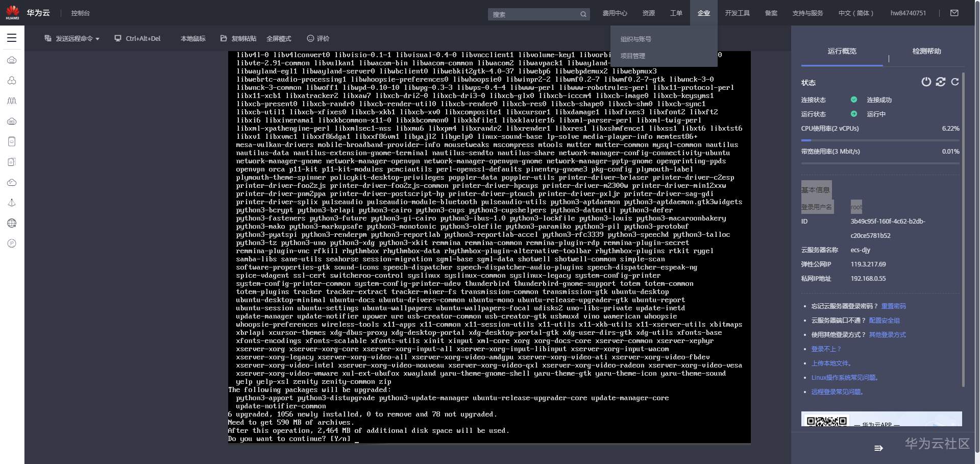
Task: Click the fourth sidebar icon, cloud with bar
Action: (12, 121)
